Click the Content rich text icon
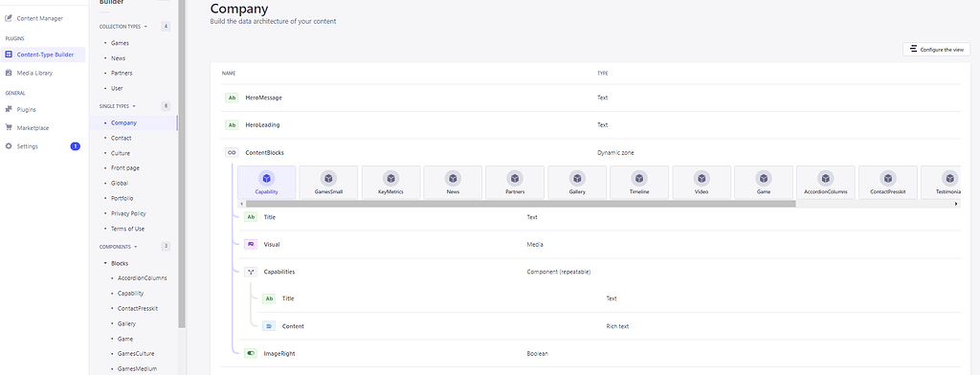 pos(269,326)
